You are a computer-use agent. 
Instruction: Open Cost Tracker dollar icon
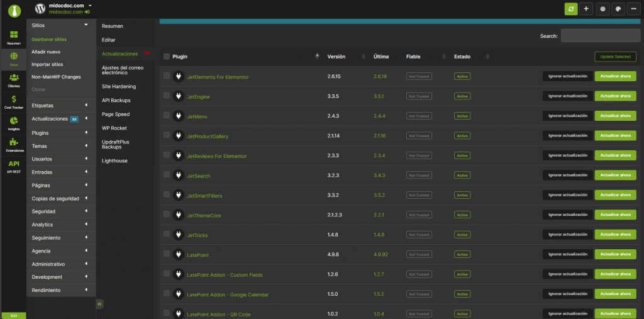14,101
